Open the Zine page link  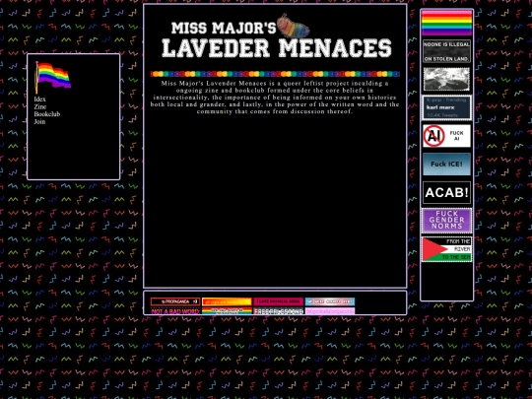click(40, 106)
